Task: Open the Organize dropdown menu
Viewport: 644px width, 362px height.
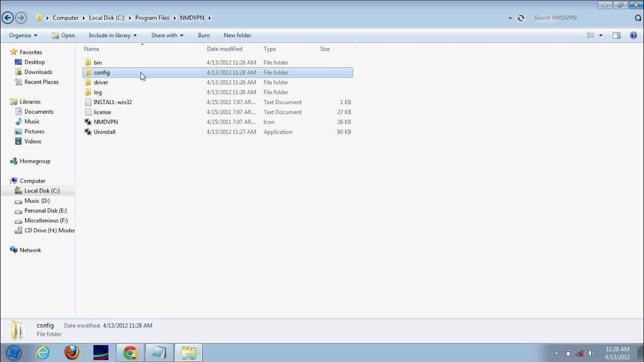Action: pyautogui.click(x=23, y=35)
